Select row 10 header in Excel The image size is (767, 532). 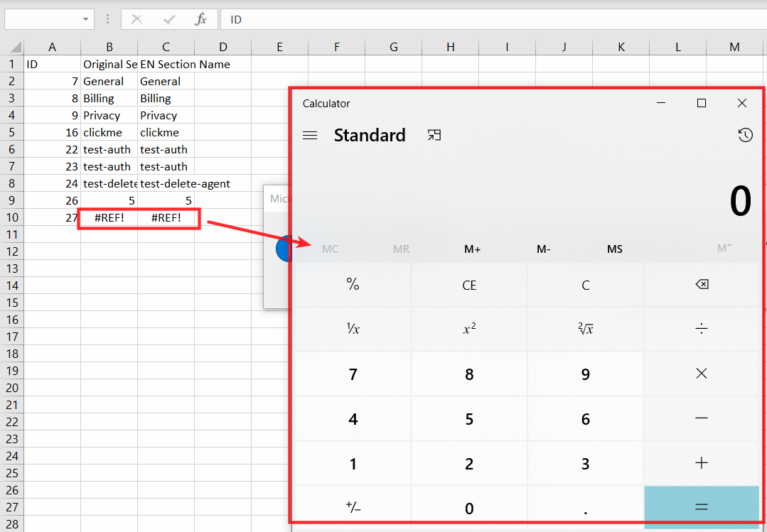coord(12,217)
